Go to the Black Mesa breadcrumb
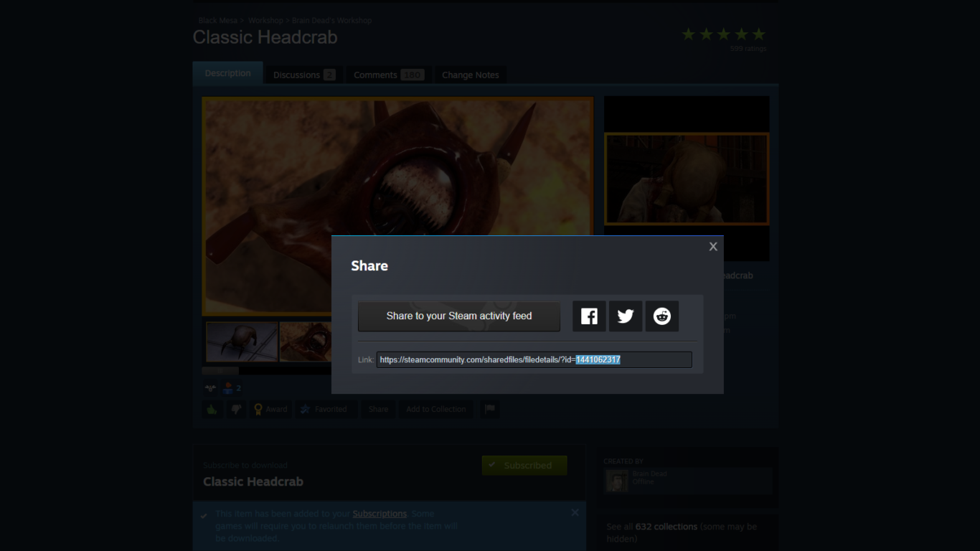This screenshot has height=551, width=980. [218, 21]
